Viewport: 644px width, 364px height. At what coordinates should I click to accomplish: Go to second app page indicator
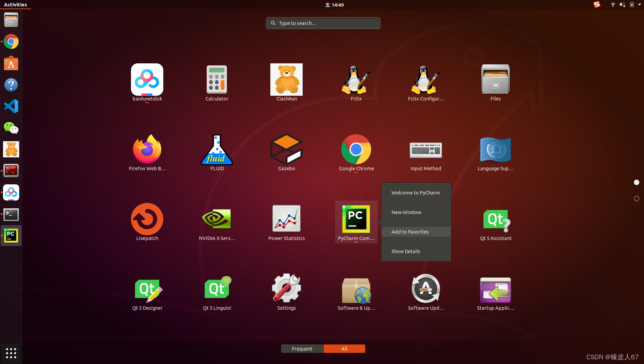coord(636,199)
